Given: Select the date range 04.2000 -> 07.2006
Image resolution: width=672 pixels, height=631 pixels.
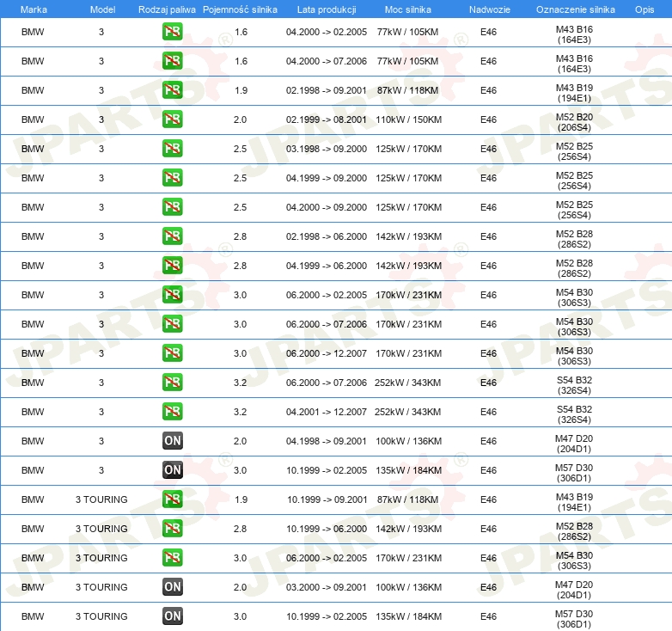Looking at the screenshot, I should point(327,61).
